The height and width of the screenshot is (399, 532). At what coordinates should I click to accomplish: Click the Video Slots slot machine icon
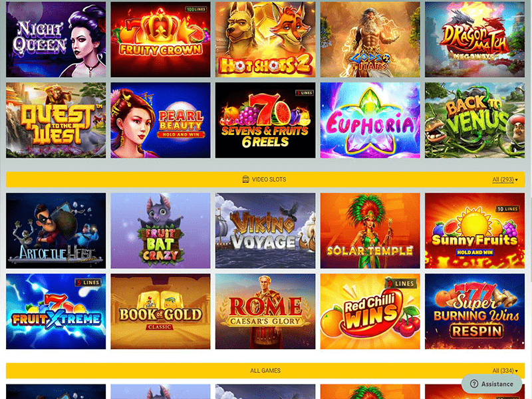pyautogui.click(x=246, y=179)
